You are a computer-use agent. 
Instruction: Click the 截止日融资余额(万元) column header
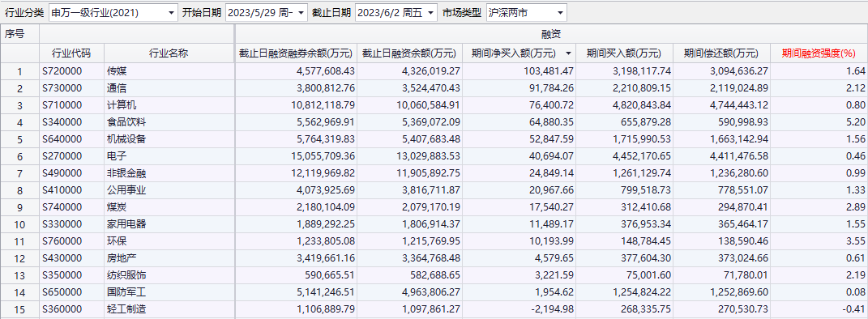point(409,53)
